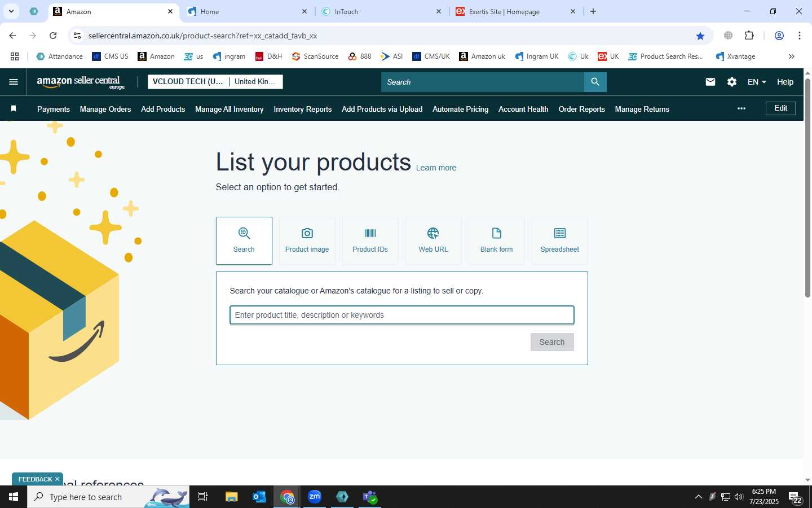Open Manage All Inventory menu item
The image size is (812, 508).
[230, 109]
